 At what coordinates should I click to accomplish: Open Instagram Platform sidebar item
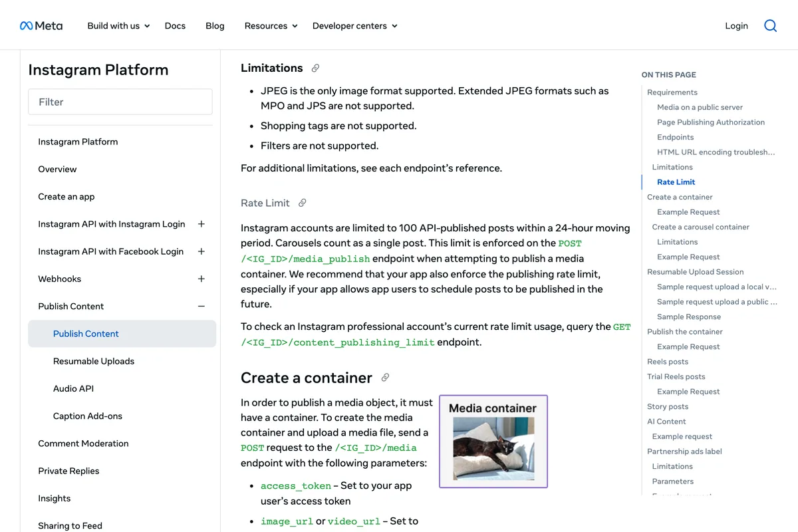click(x=78, y=142)
